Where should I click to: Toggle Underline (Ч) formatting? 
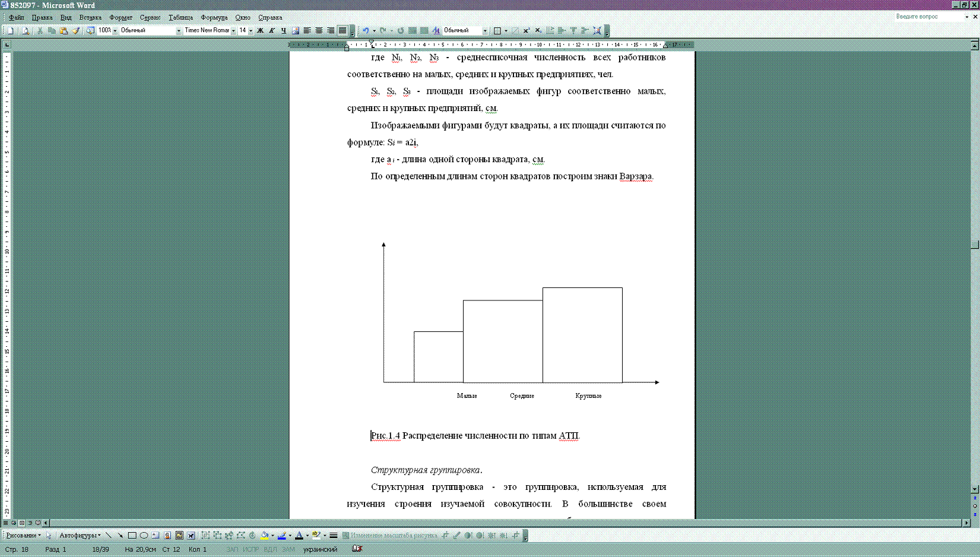coord(284,30)
